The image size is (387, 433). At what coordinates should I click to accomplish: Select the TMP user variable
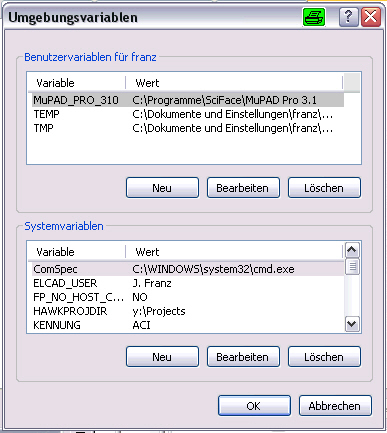[x=43, y=128]
